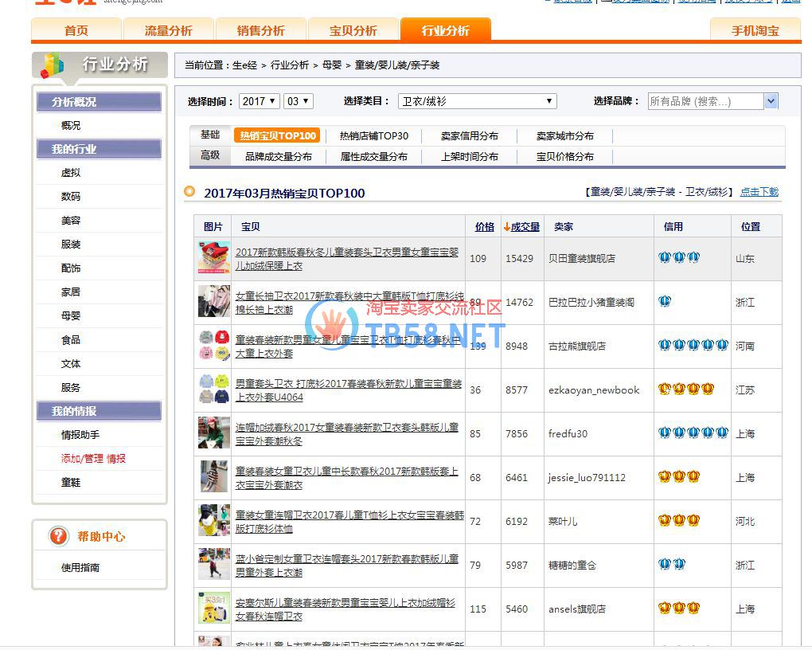Expand the category dropdown 卫衣/绒衫
The height and width of the screenshot is (650, 812).
click(477, 101)
